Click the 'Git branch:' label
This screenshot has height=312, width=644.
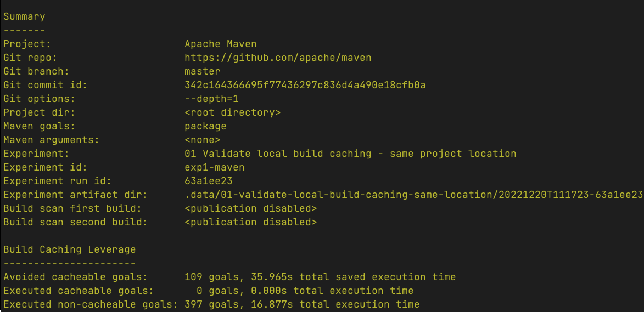36,71
